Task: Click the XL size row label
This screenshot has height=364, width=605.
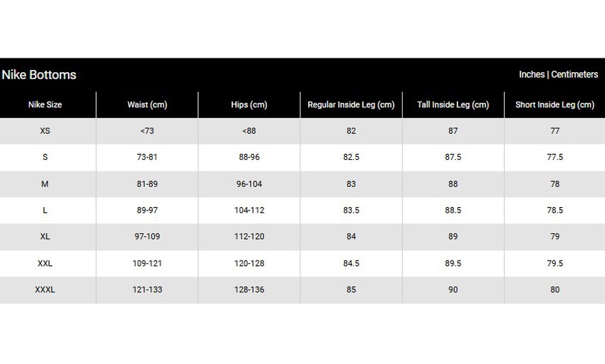Action: (x=45, y=236)
